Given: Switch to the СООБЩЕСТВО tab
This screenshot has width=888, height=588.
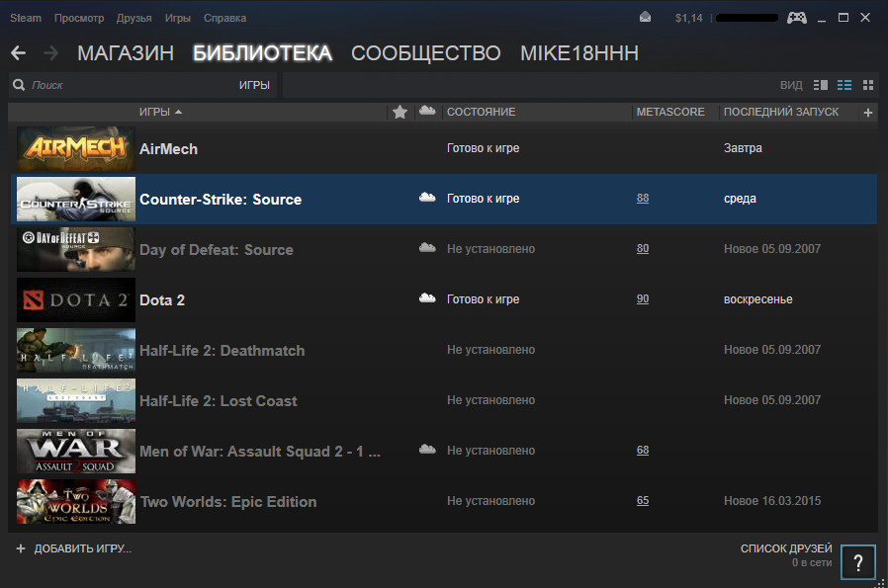Looking at the screenshot, I should pos(426,53).
